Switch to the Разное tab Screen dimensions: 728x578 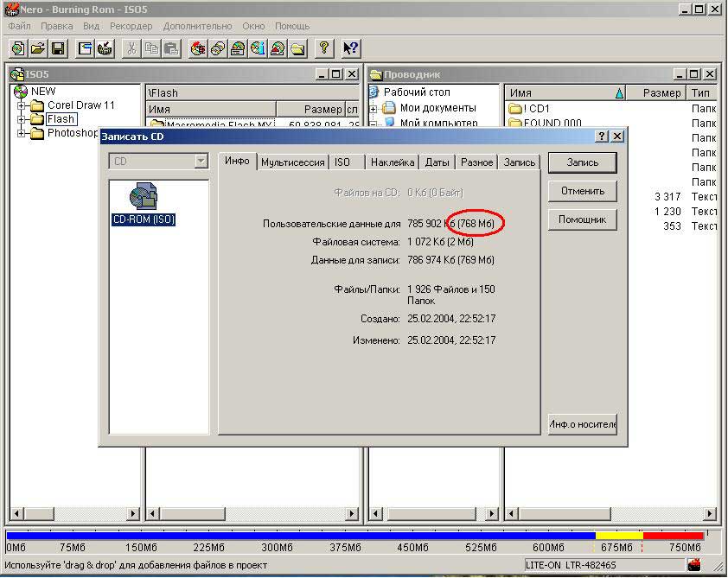tap(476, 162)
